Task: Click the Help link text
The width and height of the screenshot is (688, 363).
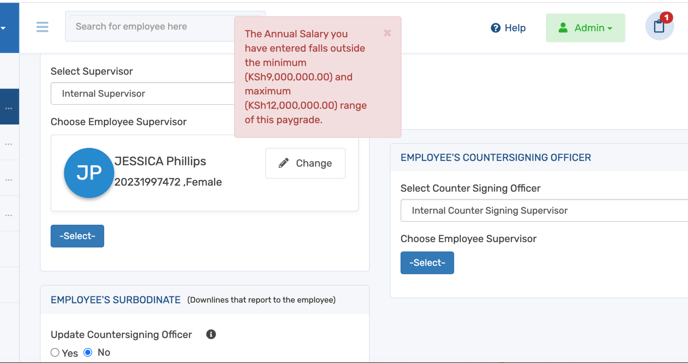Action: pos(515,28)
